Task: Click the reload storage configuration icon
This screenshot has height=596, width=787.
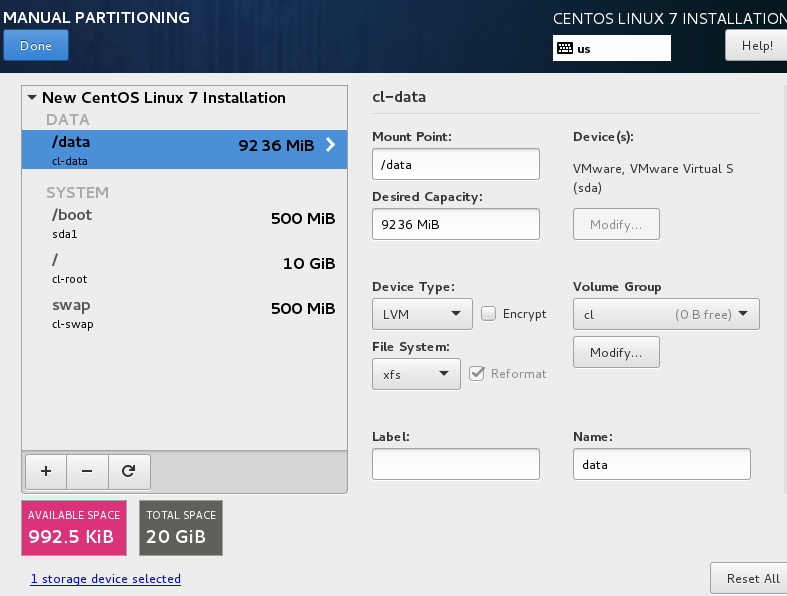Action: pos(128,471)
